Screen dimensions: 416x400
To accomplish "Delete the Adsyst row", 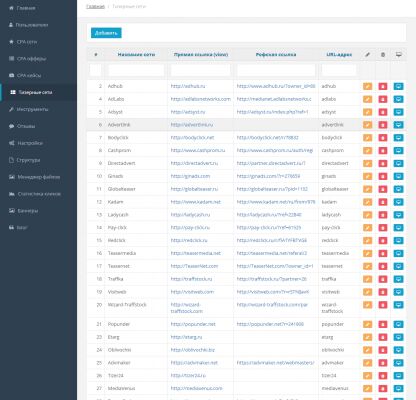I will pos(383,112).
